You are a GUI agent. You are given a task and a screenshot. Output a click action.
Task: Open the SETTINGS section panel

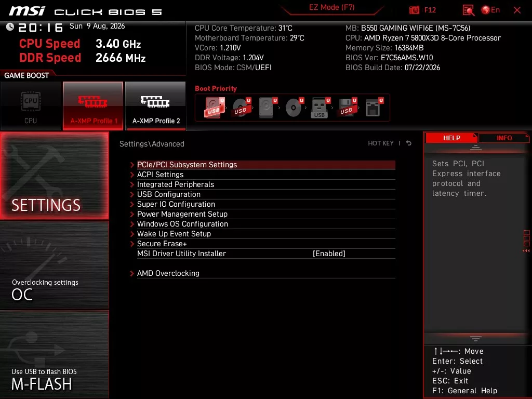pyautogui.click(x=54, y=176)
